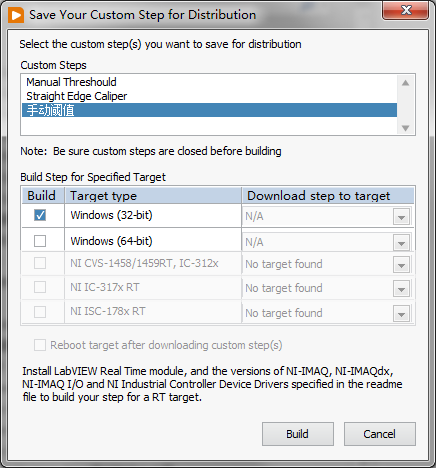The width and height of the screenshot is (436, 468).
Task: Click the orange application icon in title bar
Action: [x=16, y=15]
